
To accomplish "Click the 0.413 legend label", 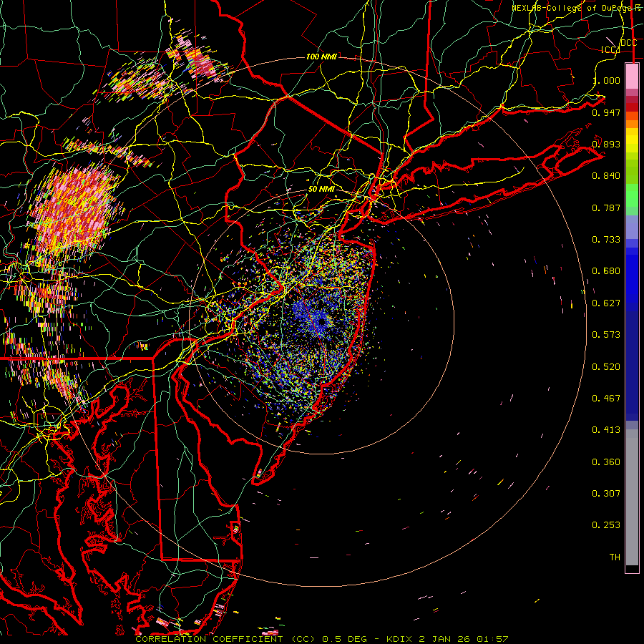I will pos(606,430).
